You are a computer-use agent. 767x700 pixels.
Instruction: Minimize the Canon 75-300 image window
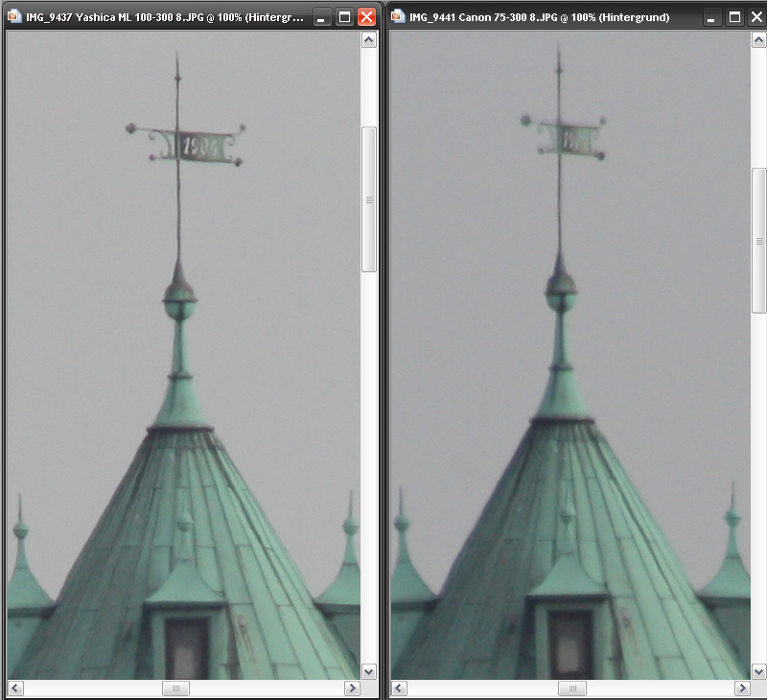click(x=711, y=17)
